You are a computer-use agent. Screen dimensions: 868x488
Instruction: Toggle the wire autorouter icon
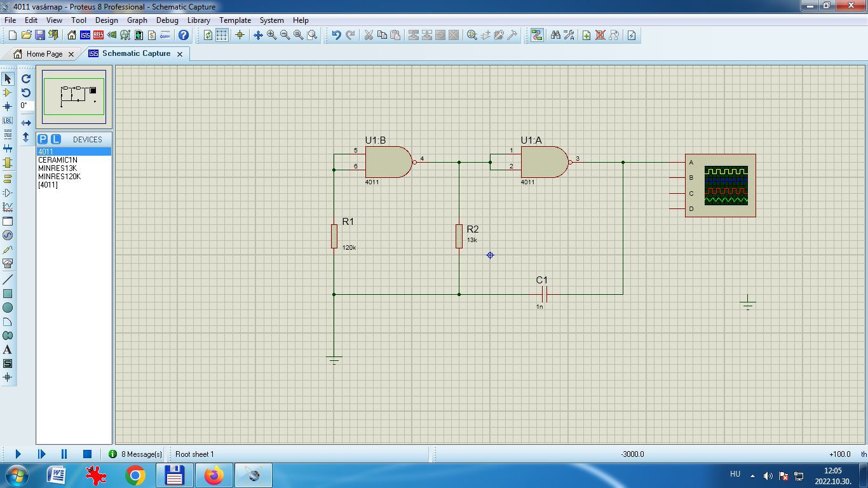tap(537, 36)
